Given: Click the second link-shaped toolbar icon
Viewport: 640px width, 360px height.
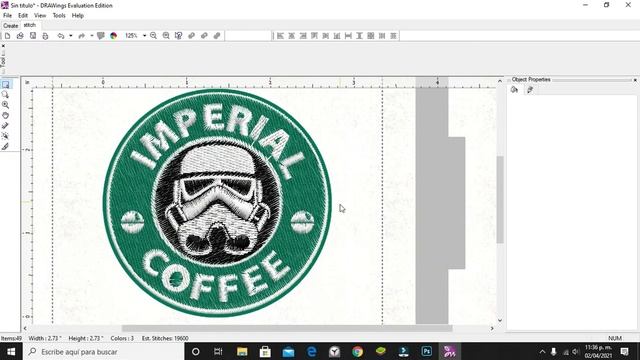Looking at the screenshot, I should tap(204, 36).
